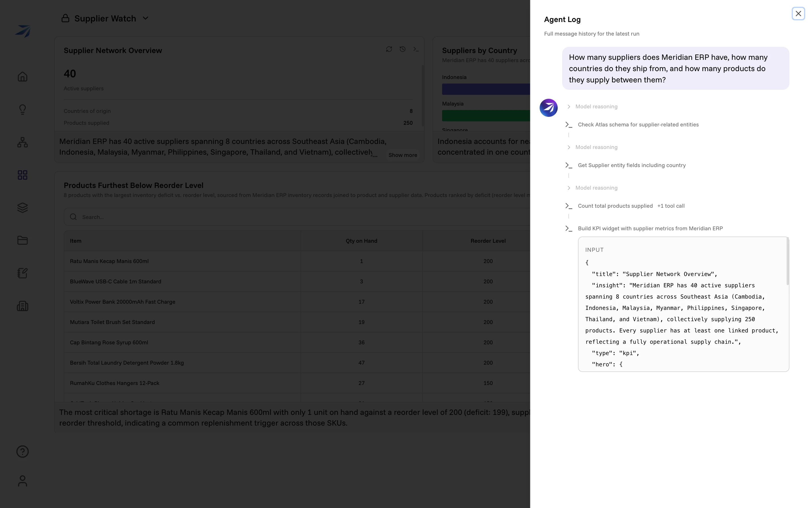Click the scrollbar in the INPUT code box
The height and width of the screenshot is (508, 812).
pos(787,261)
